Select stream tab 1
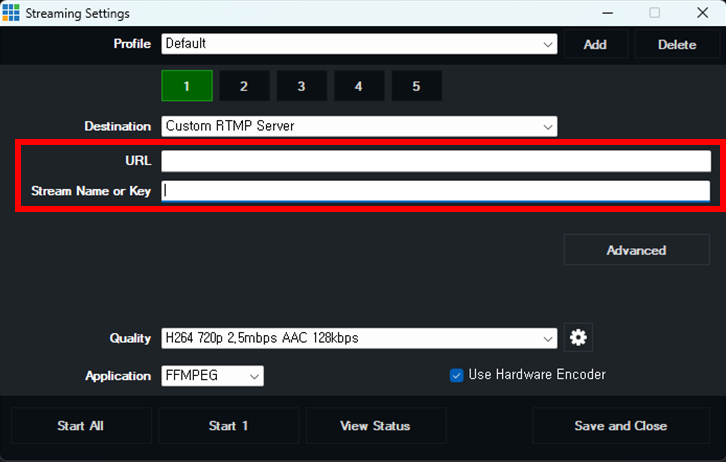 [186, 86]
